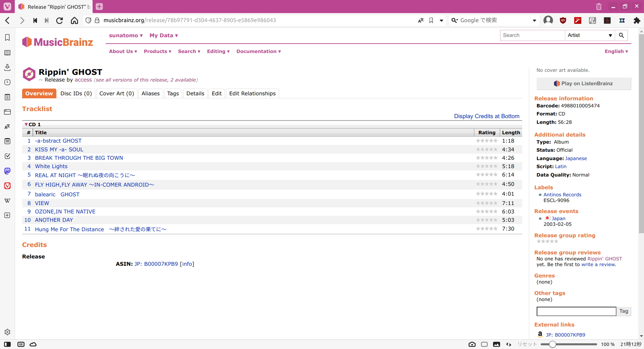Open Calendar panel in sidebar
The width and height of the screenshot is (644, 349).
point(7,141)
